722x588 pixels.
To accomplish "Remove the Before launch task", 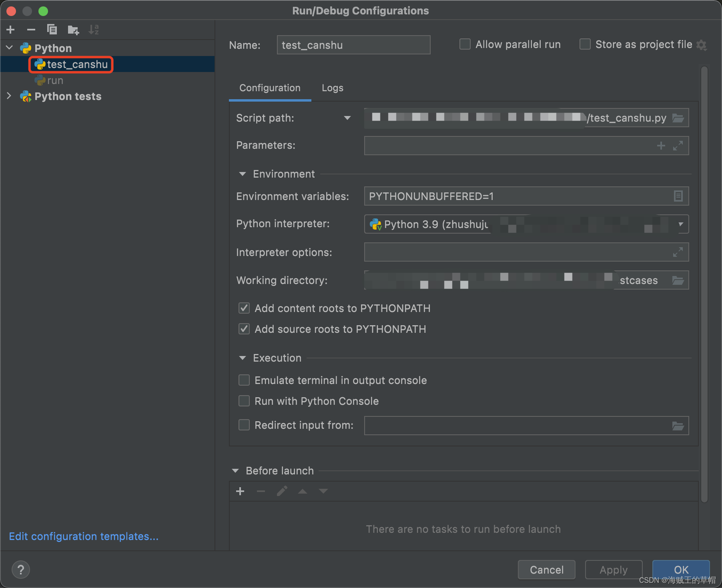I will (261, 491).
